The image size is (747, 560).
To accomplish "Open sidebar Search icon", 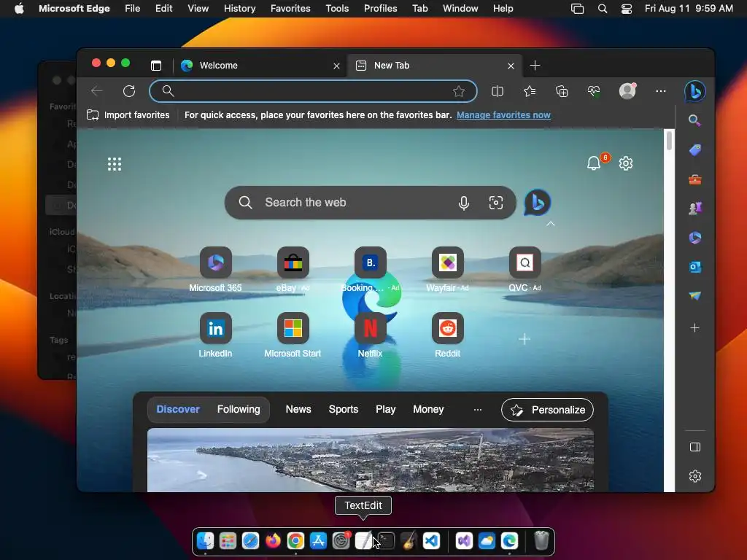I will point(694,120).
